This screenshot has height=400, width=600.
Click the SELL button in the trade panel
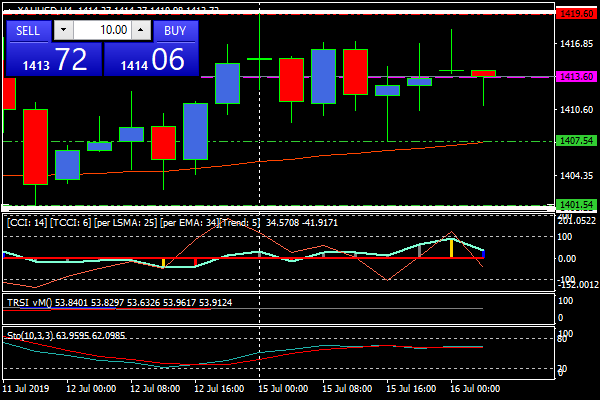click(29, 31)
